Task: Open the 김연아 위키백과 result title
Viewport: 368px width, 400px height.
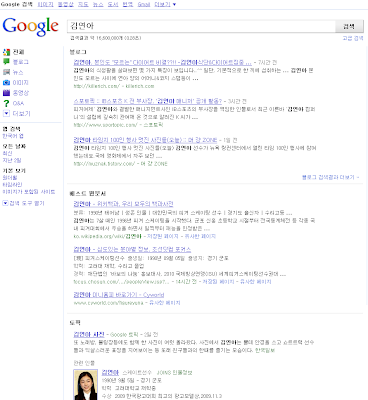Action: click(123, 204)
